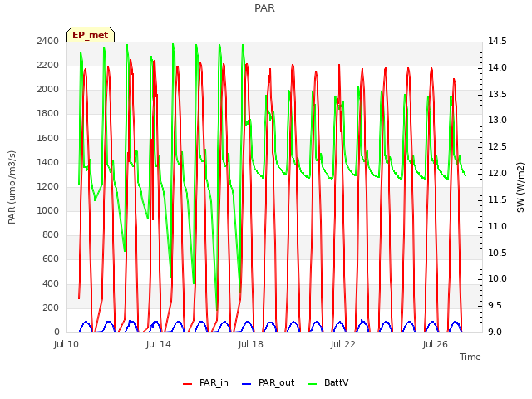
Task: Click the '14.5' right axis label
Action: pyautogui.click(x=497, y=41)
